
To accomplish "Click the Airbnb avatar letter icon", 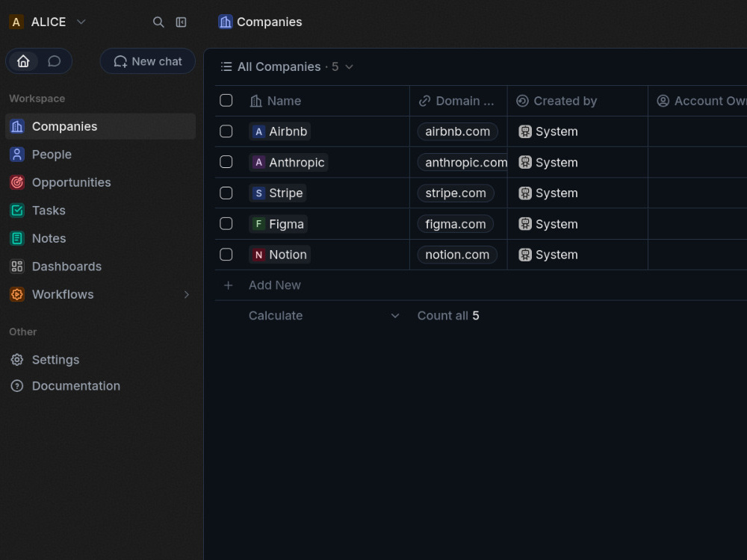I will pos(258,131).
